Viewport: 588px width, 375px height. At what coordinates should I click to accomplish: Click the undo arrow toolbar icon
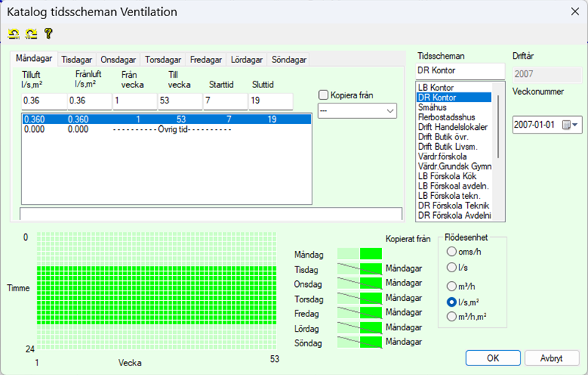click(13, 34)
